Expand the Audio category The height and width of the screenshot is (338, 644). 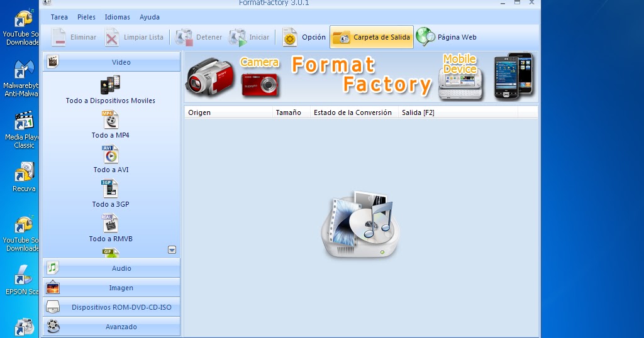pyautogui.click(x=111, y=268)
